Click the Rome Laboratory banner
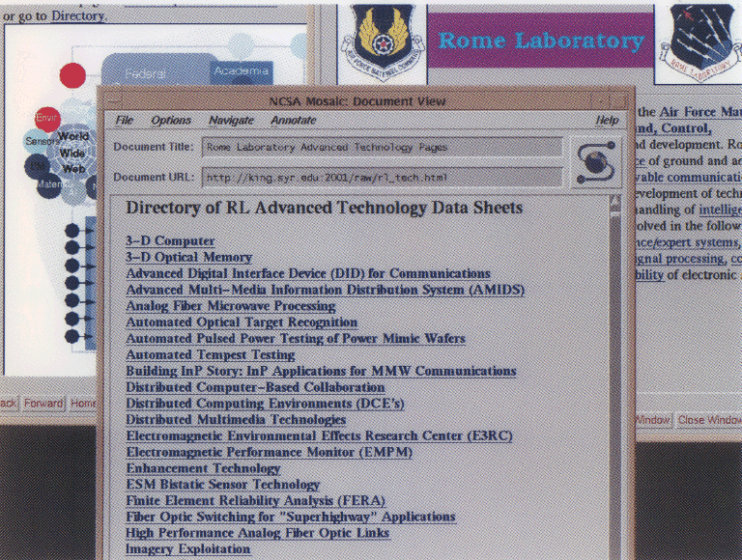The height and width of the screenshot is (560, 742). (x=540, y=41)
